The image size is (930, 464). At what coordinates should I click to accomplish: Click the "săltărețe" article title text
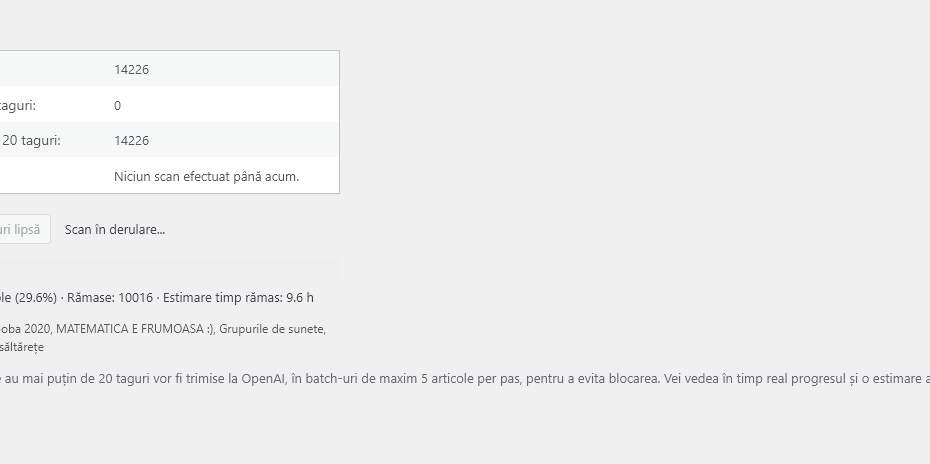(22, 347)
